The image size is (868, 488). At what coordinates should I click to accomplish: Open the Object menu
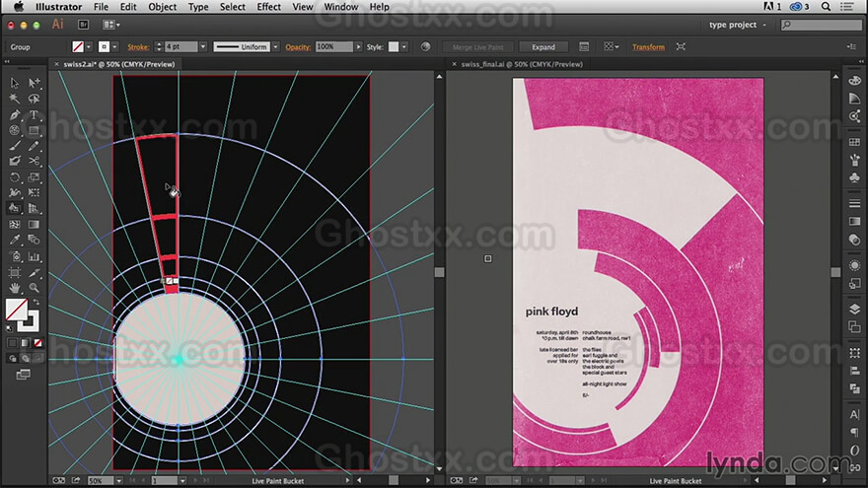click(x=162, y=7)
